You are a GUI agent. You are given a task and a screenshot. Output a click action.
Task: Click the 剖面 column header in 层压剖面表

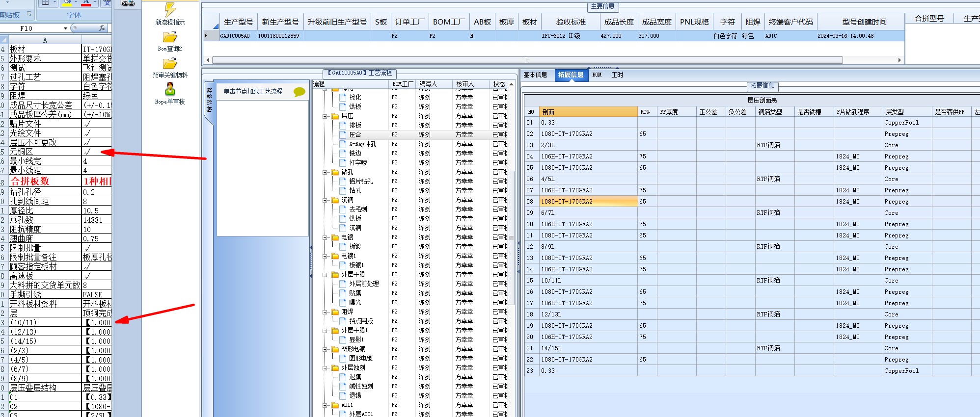click(588, 112)
